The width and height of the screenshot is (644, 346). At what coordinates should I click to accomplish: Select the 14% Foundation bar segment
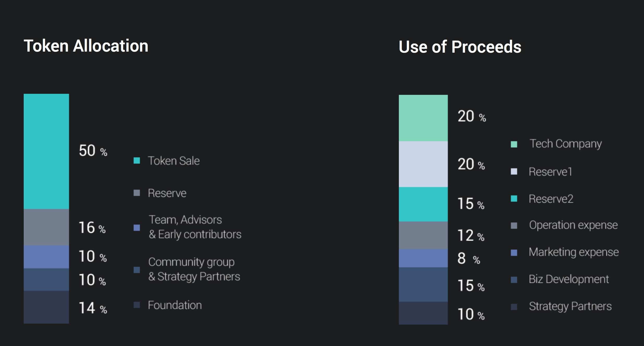[46, 307]
